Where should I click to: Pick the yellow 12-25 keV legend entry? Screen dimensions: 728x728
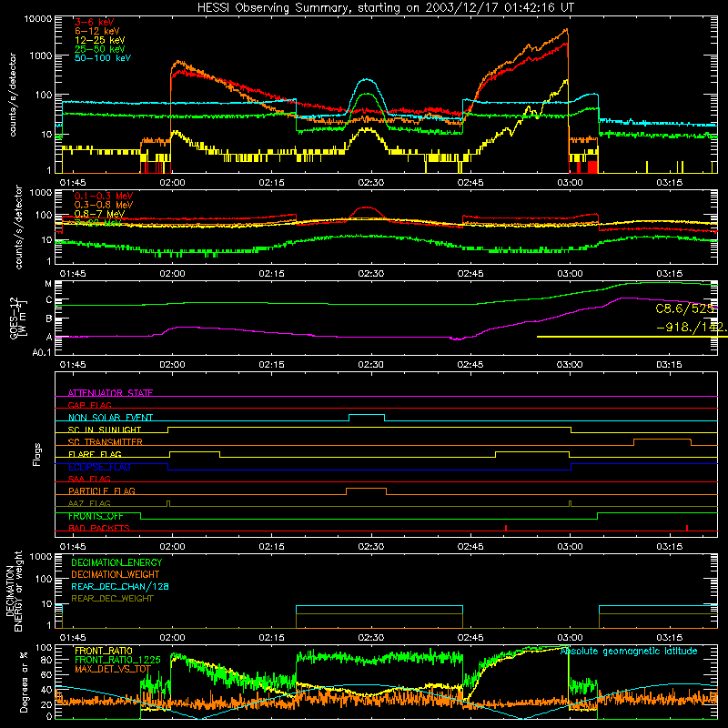[100, 40]
